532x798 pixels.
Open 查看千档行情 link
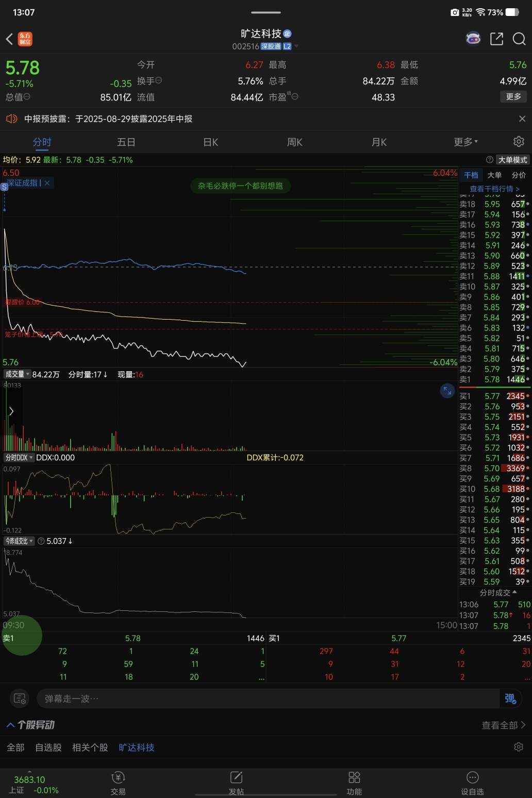[495, 189]
